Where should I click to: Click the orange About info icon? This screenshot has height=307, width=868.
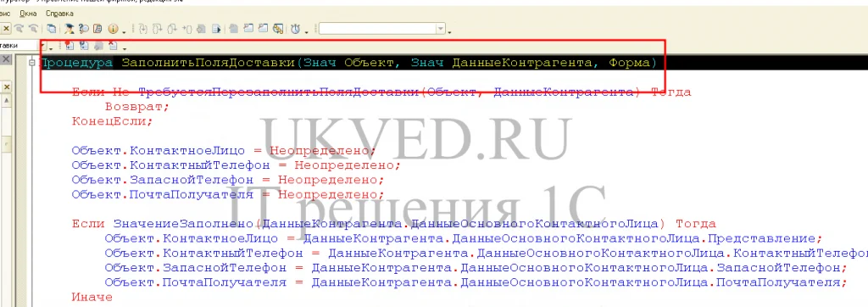[113, 29]
